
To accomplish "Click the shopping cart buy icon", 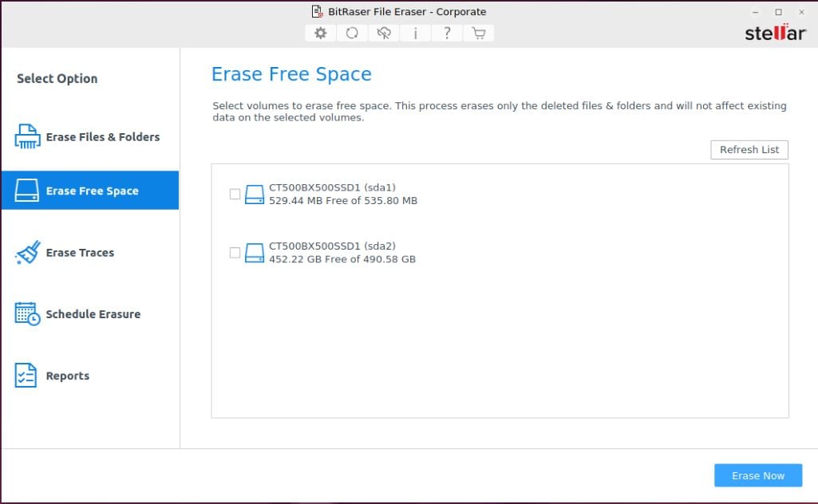I will (478, 33).
